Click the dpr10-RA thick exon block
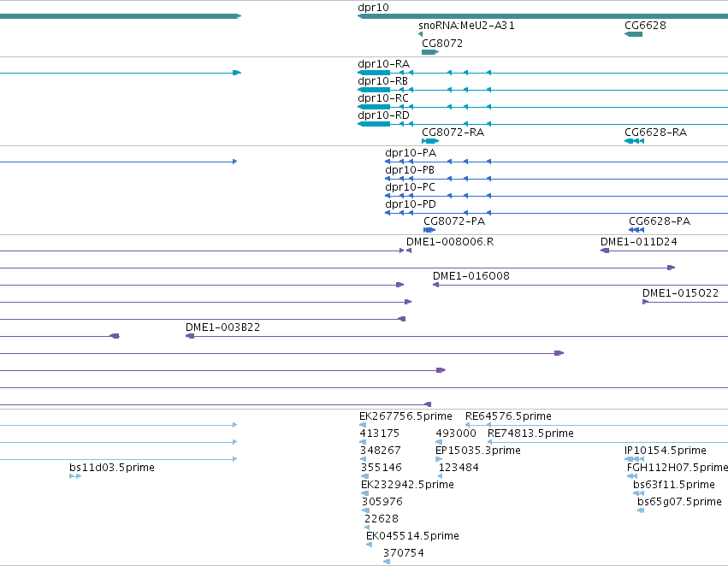 (374, 73)
